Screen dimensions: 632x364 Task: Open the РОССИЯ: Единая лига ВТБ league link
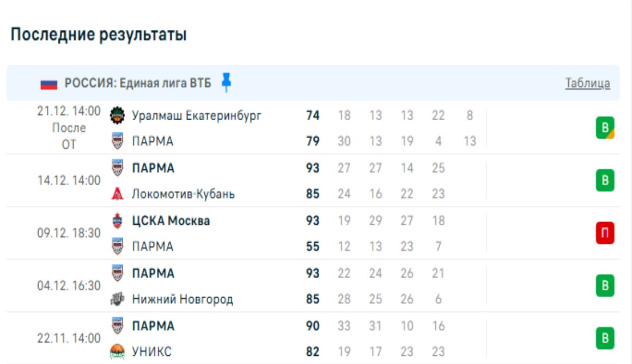(138, 83)
